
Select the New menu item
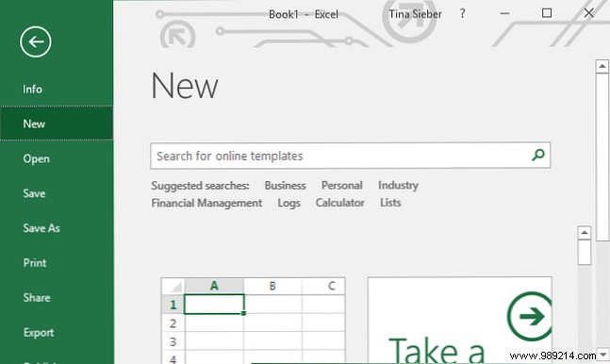click(x=57, y=124)
